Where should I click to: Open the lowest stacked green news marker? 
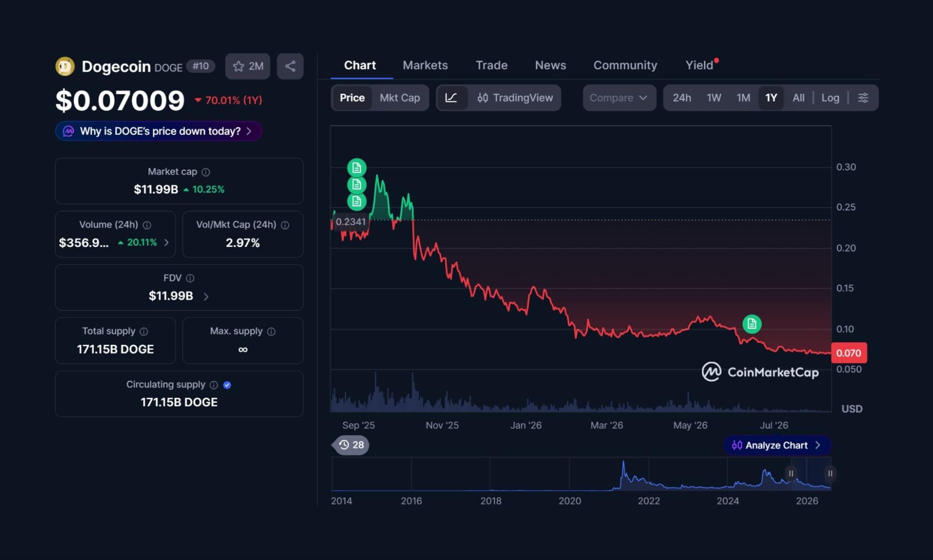[x=357, y=202]
